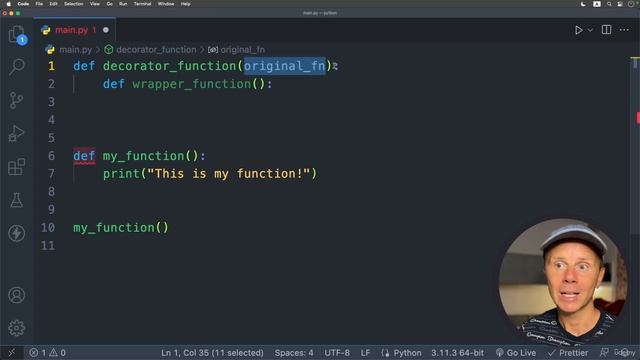Click Ln 1, Col 35 cursor position
The image size is (640, 360).
212,353
